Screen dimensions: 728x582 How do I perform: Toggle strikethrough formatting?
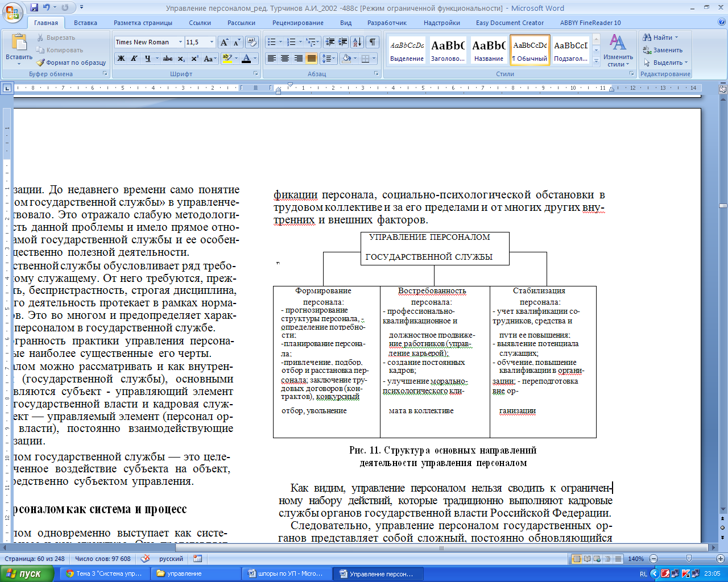point(167,59)
